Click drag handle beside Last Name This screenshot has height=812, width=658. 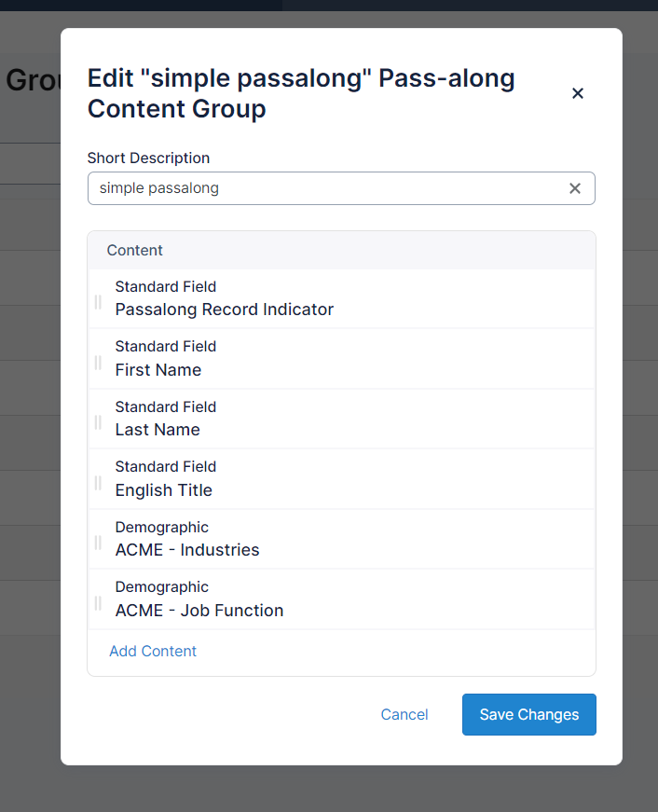click(98, 421)
